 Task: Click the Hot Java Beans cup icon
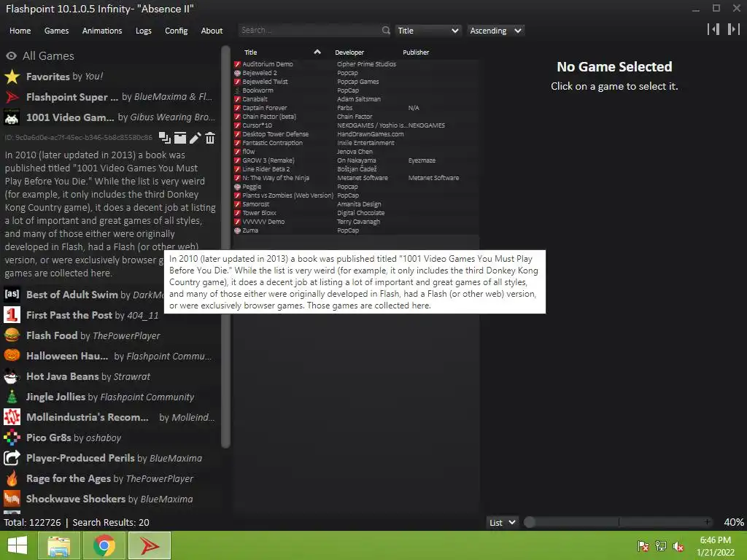(x=12, y=376)
